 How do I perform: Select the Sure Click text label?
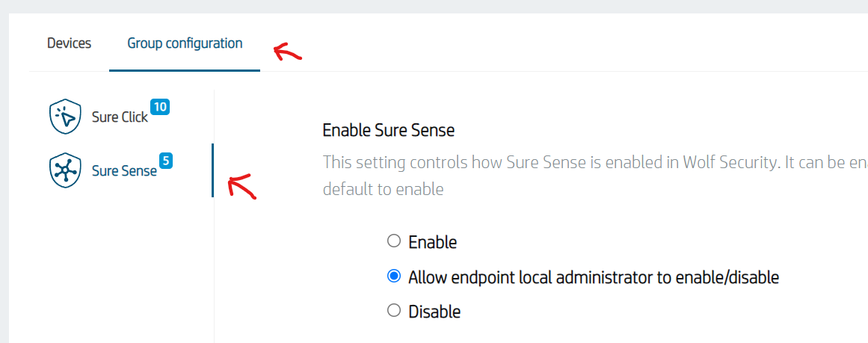[120, 117]
